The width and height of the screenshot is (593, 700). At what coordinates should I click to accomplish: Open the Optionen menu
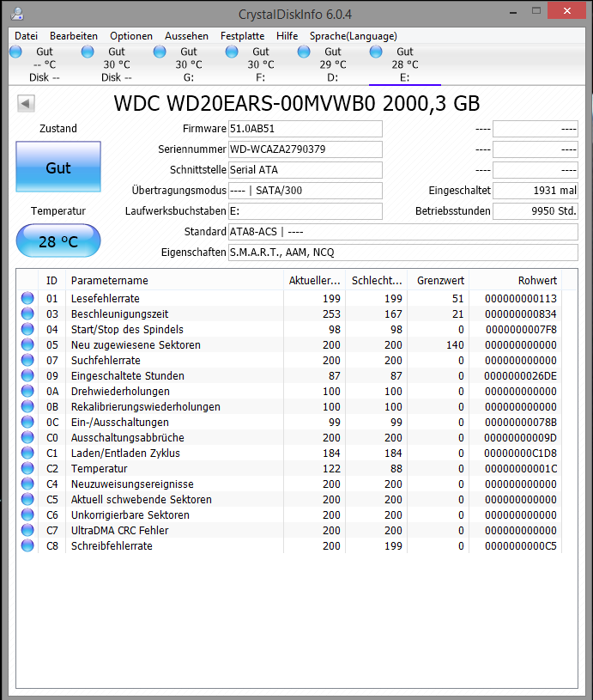click(x=131, y=36)
